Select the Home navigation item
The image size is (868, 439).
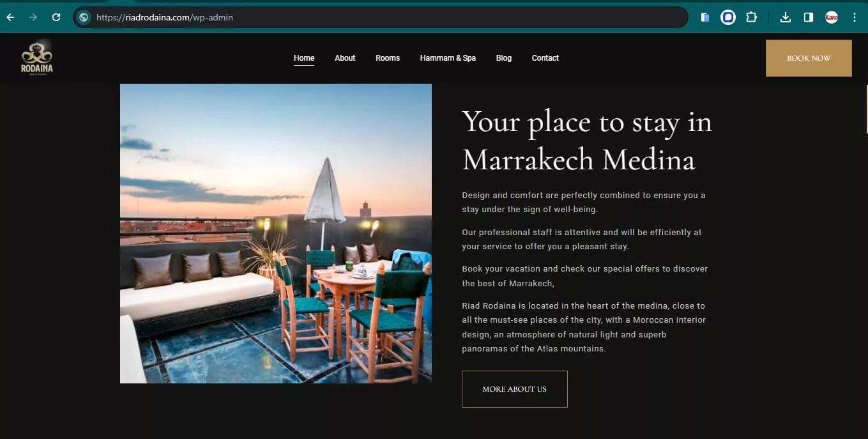point(304,58)
